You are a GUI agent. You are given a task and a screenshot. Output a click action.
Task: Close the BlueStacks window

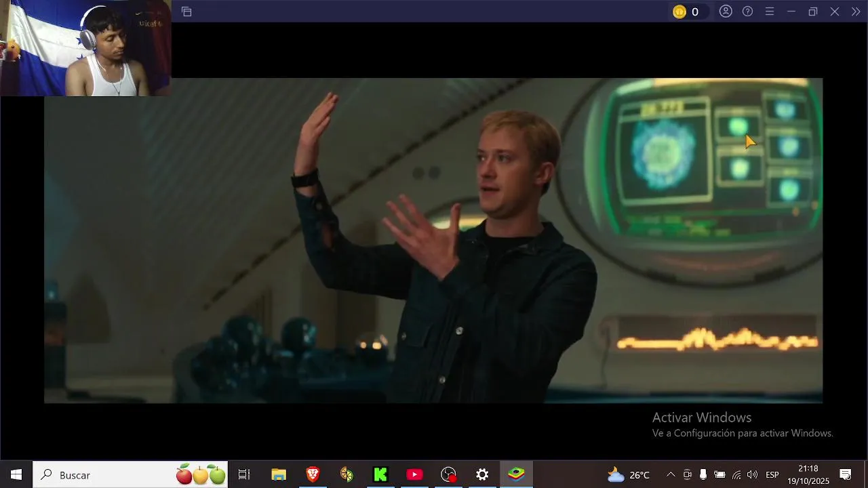click(835, 12)
